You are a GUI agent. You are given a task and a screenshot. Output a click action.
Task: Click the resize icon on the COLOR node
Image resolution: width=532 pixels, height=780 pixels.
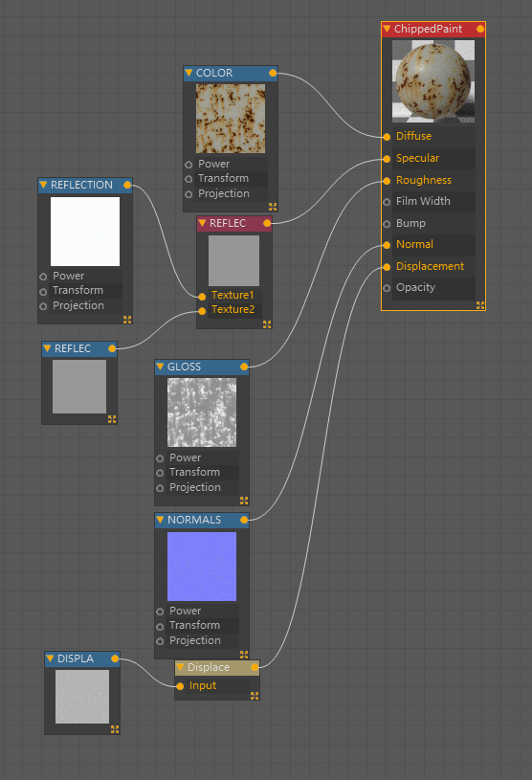[273, 207]
